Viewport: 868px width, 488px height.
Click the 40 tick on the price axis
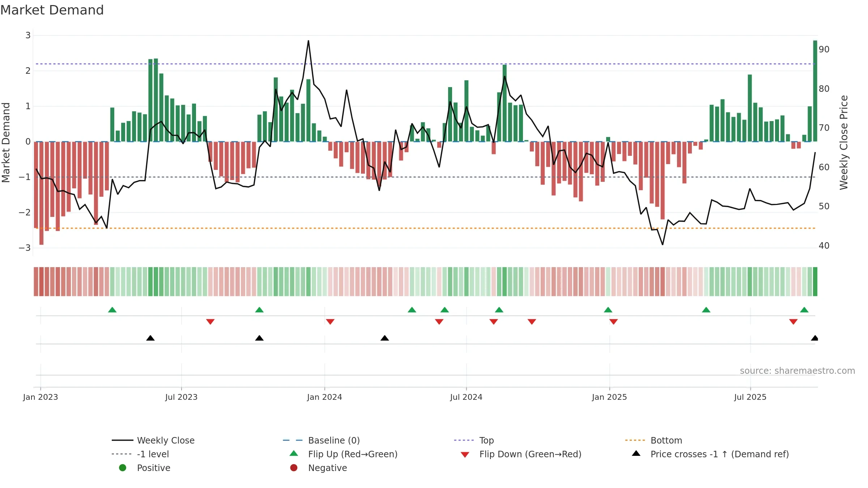[x=824, y=246]
